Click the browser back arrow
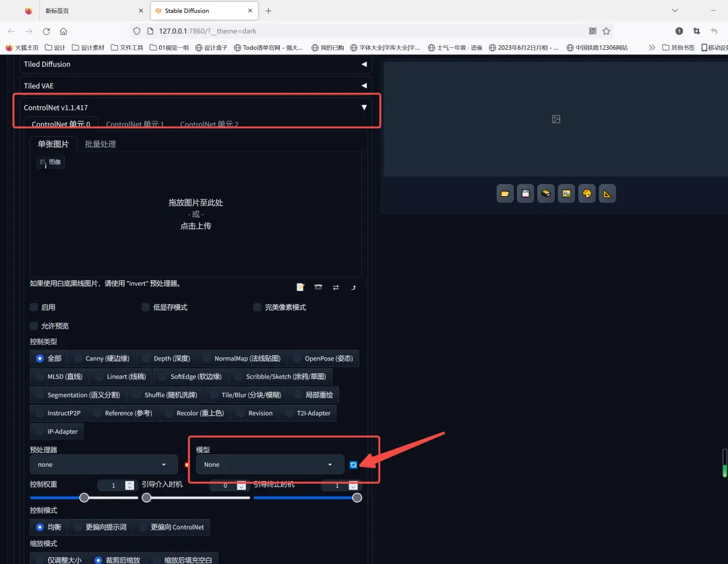 pos(11,31)
